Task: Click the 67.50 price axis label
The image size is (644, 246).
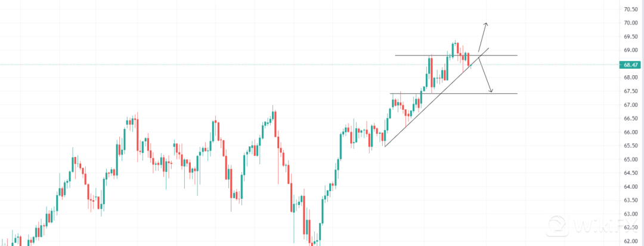Action: (631, 91)
